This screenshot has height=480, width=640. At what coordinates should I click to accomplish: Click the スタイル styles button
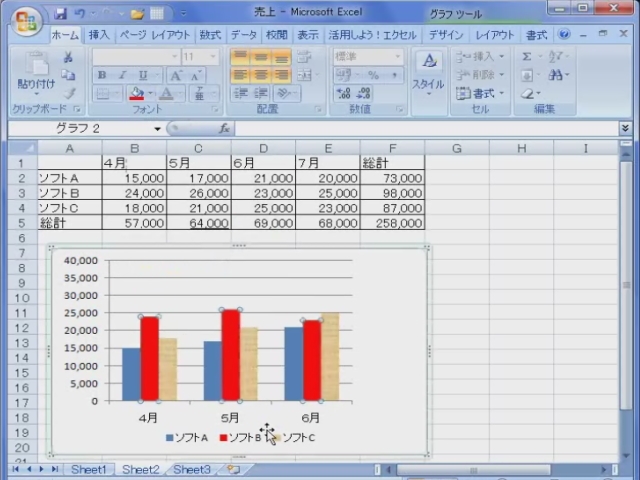click(x=428, y=72)
